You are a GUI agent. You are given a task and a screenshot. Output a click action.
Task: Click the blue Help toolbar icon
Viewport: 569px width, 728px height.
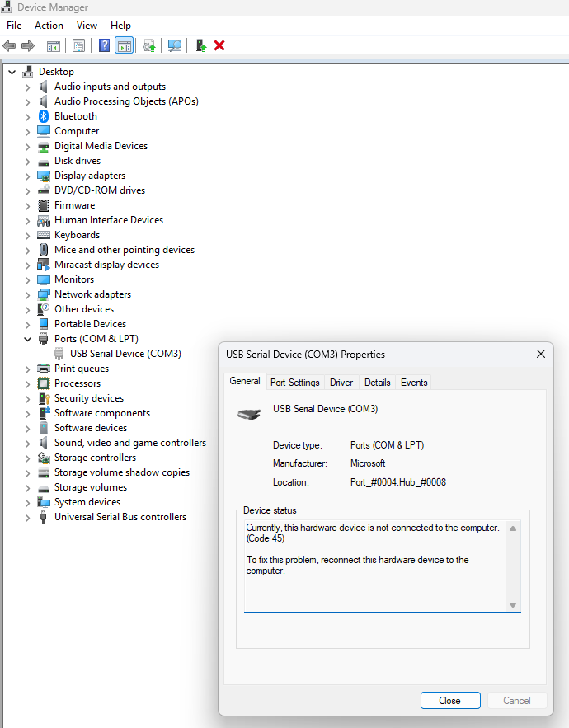click(x=105, y=45)
